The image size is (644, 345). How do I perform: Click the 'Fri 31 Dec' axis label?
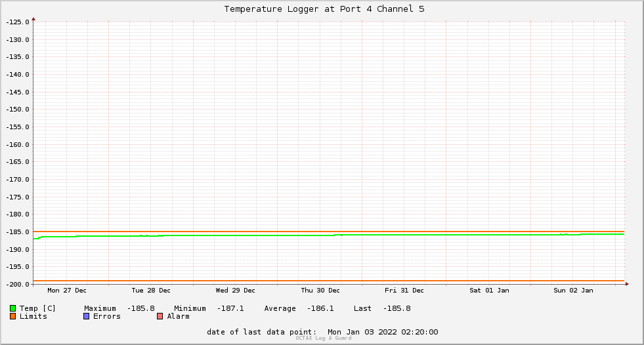pyautogui.click(x=404, y=291)
